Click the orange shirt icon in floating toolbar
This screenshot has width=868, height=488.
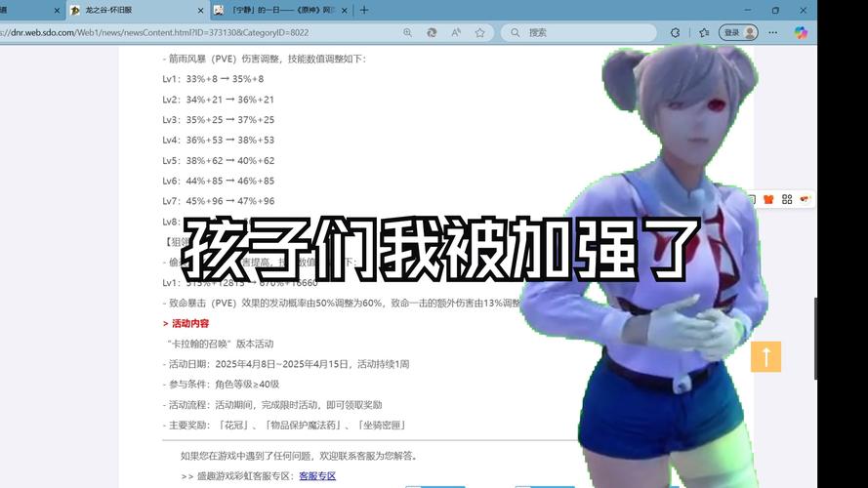[x=768, y=199]
